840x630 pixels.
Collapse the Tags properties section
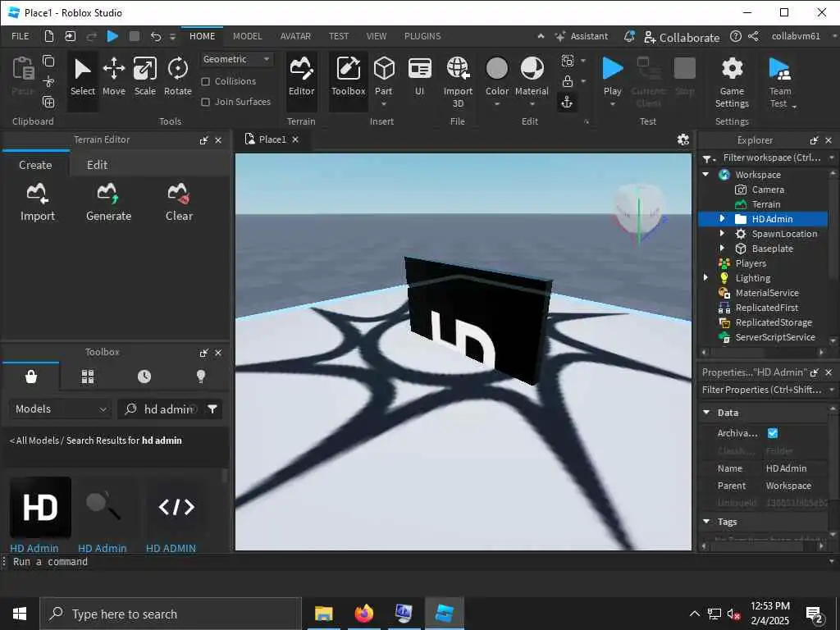[706, 521]
